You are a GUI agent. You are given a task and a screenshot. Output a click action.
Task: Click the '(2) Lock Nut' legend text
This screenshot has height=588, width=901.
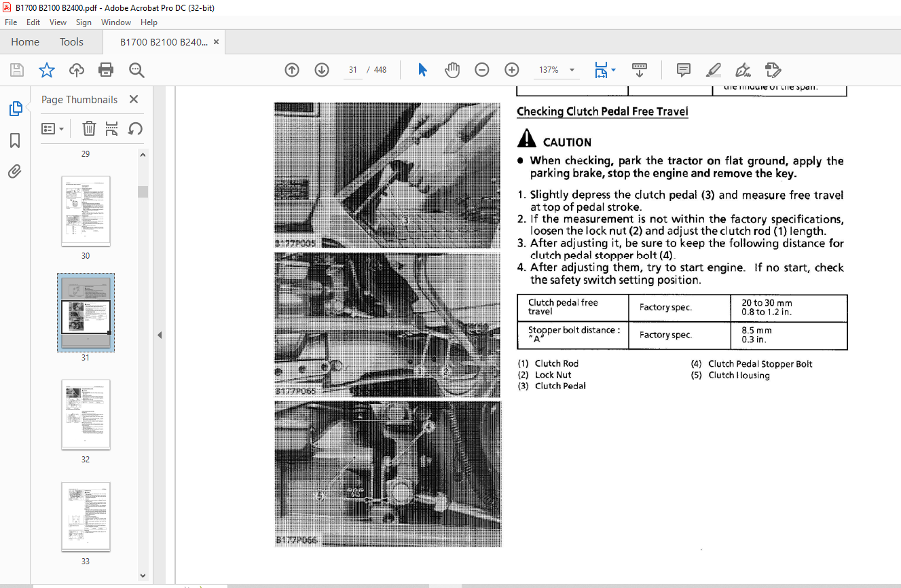(x=545, y=375)
